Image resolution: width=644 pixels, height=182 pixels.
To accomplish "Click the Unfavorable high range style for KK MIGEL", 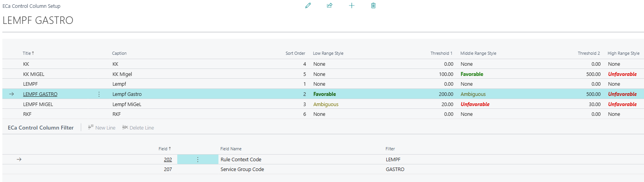I will (622, 74).
